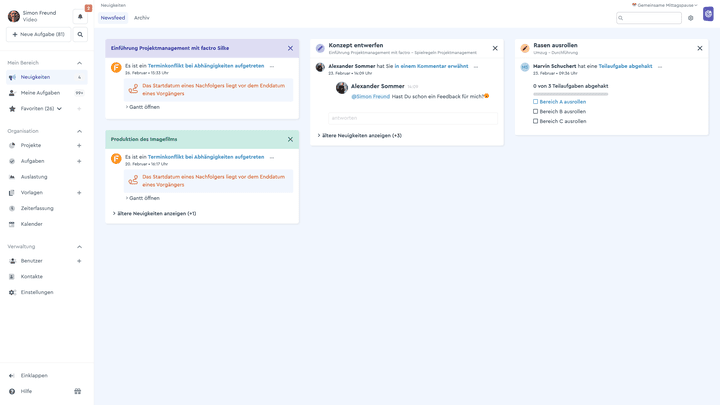Click the Zeiterfassung clock icon
Screen dimensions: 720x405
(12, 208)
